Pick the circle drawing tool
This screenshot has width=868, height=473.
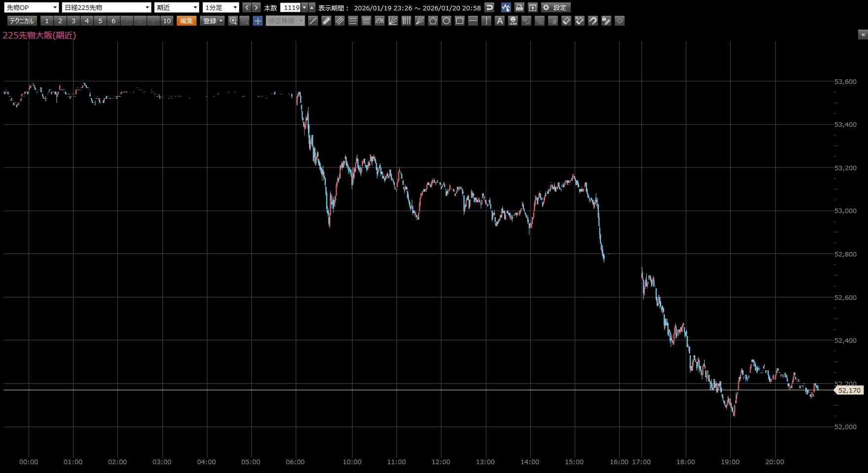[x=446, y=21]
